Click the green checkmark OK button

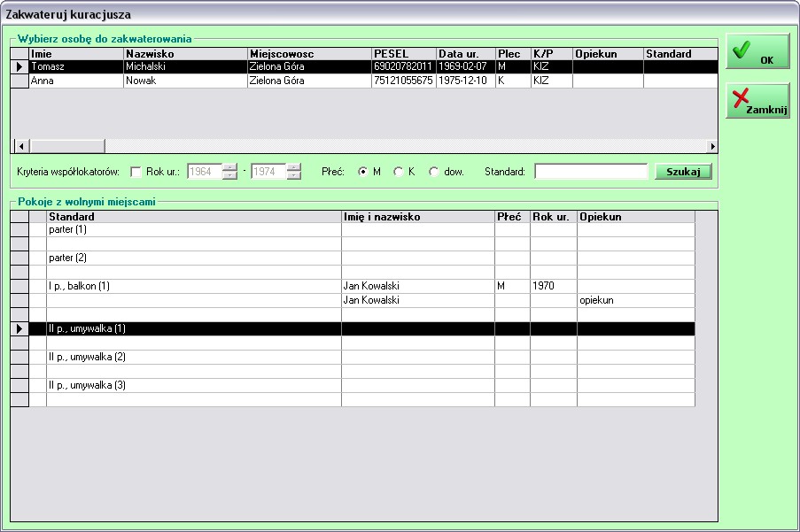[757, 52]
